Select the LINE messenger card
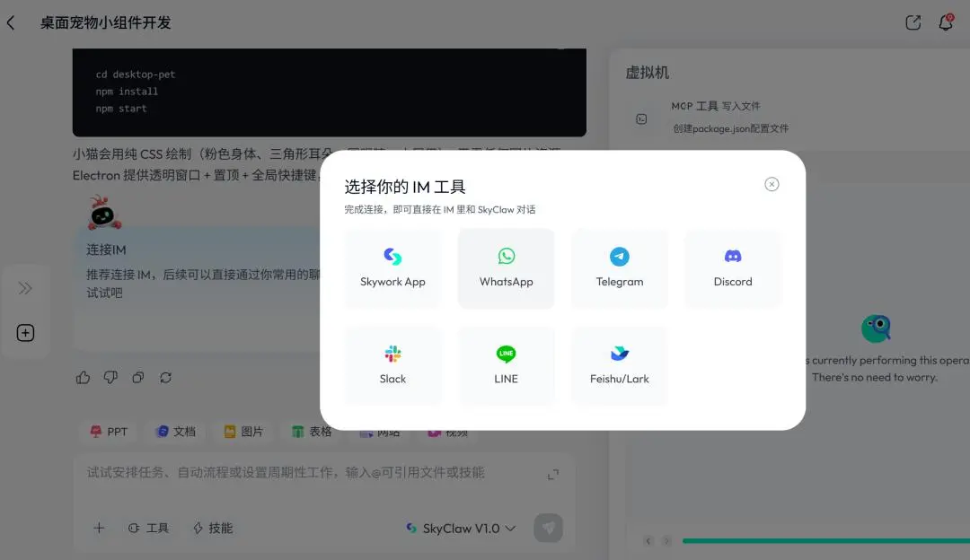Viewport: 970px width, 560px height. [506, 366]
